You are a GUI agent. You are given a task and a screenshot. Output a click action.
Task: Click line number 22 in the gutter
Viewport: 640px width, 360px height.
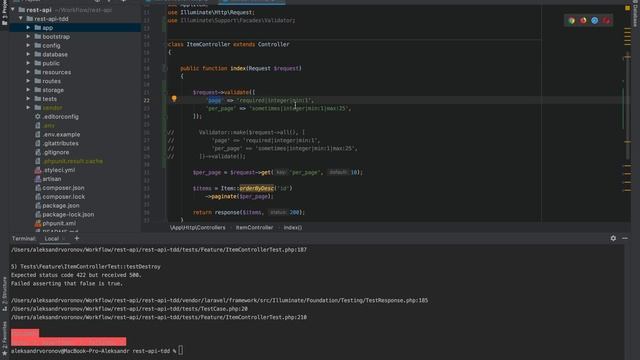coord(147,100)
